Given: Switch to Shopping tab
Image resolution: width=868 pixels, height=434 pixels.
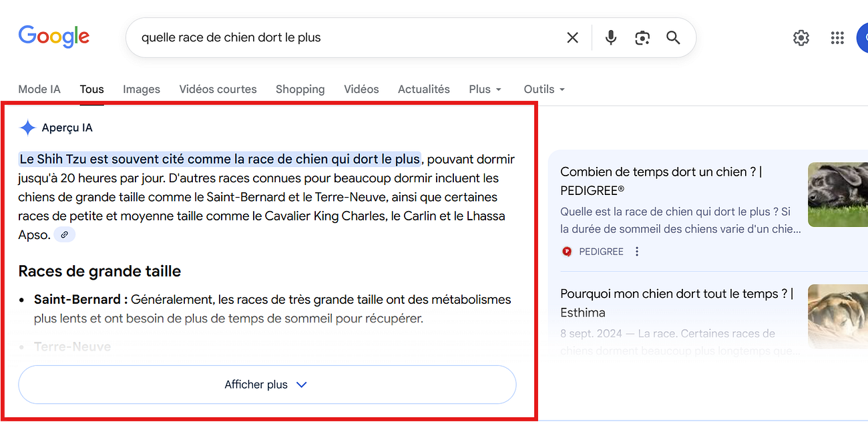Looking at the screenshot, I should 300,89.
